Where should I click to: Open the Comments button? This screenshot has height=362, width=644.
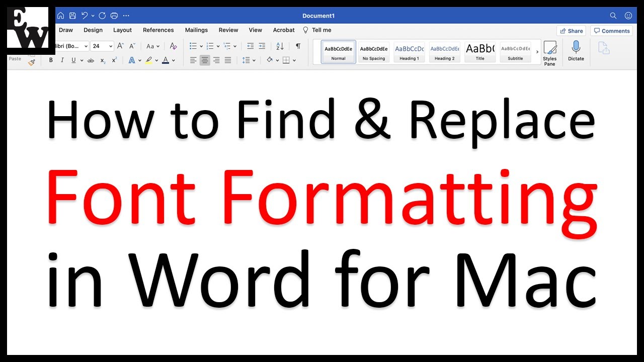[611, 31]
